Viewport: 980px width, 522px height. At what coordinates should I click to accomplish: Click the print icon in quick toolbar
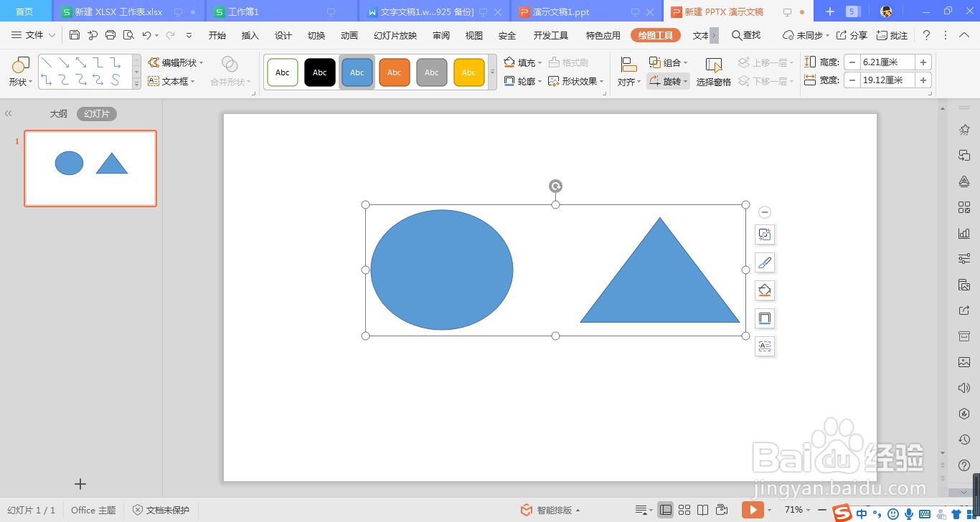110,35
